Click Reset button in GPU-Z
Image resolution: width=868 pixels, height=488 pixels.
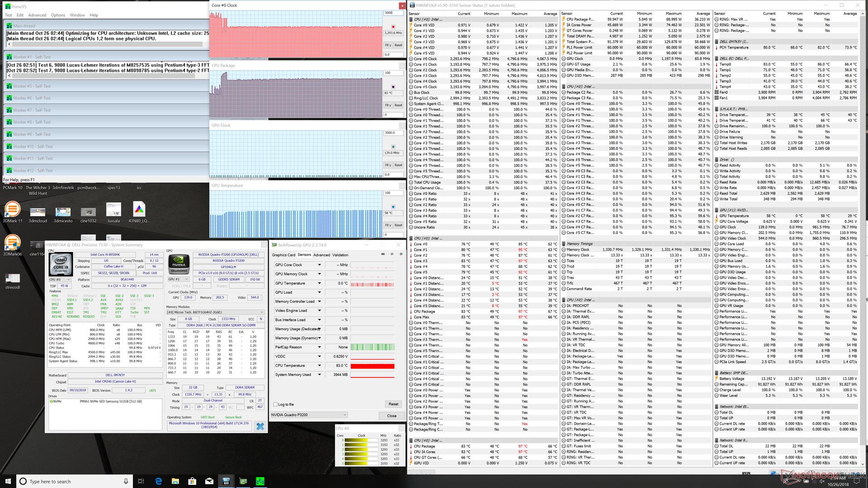[x=393, y=404]
